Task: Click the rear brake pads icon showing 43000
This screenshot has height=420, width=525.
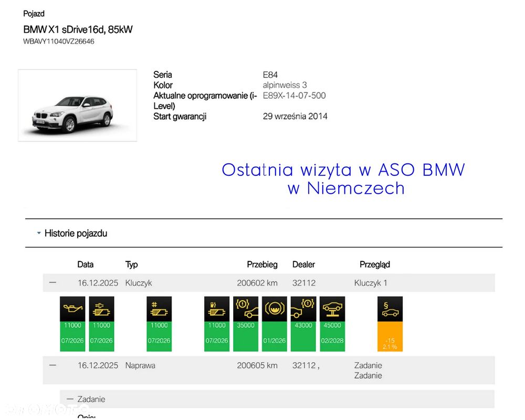Action: (303, 309)
